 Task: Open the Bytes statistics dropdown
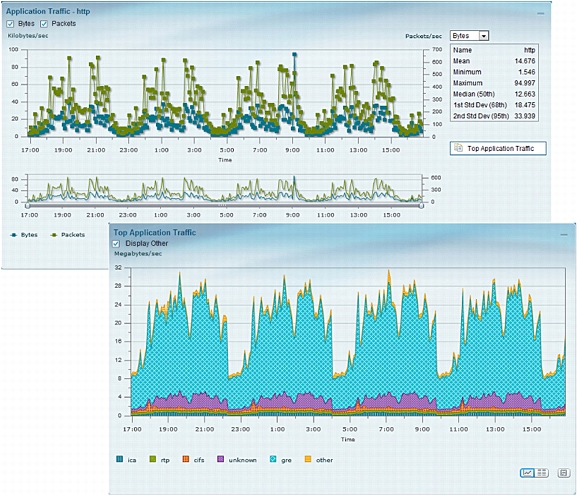[469, 36]
